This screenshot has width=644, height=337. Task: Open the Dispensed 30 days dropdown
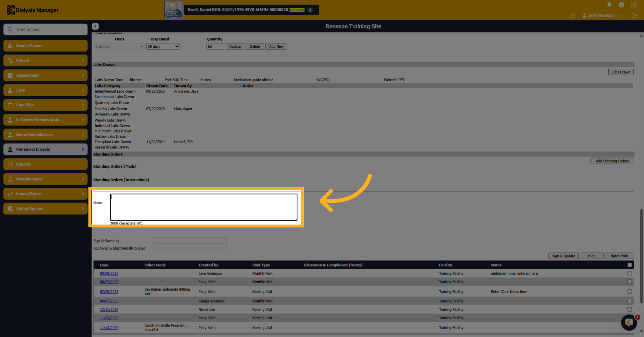pyautogui.click(x=163, y=46)
